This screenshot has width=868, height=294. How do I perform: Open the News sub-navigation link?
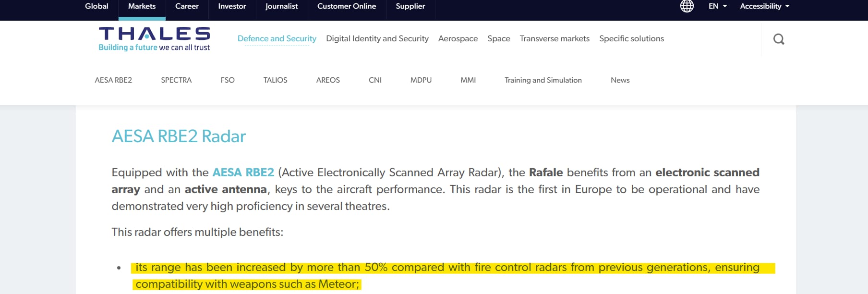coord(620,80)
